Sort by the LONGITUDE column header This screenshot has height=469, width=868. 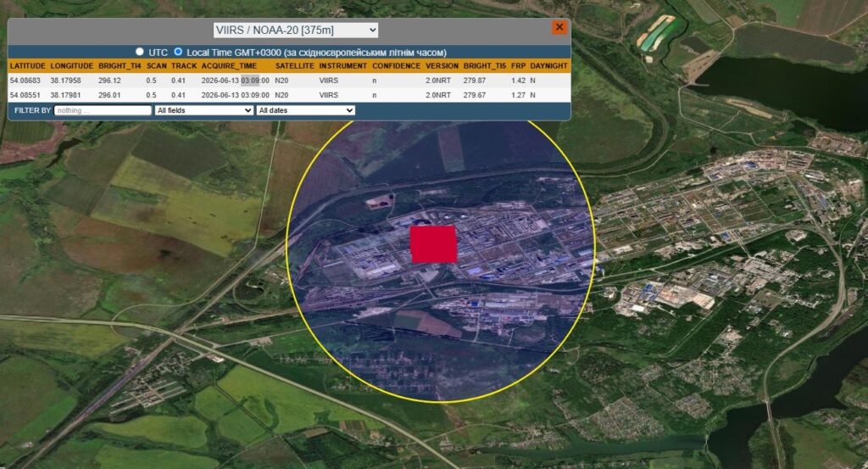pos(72,65)
